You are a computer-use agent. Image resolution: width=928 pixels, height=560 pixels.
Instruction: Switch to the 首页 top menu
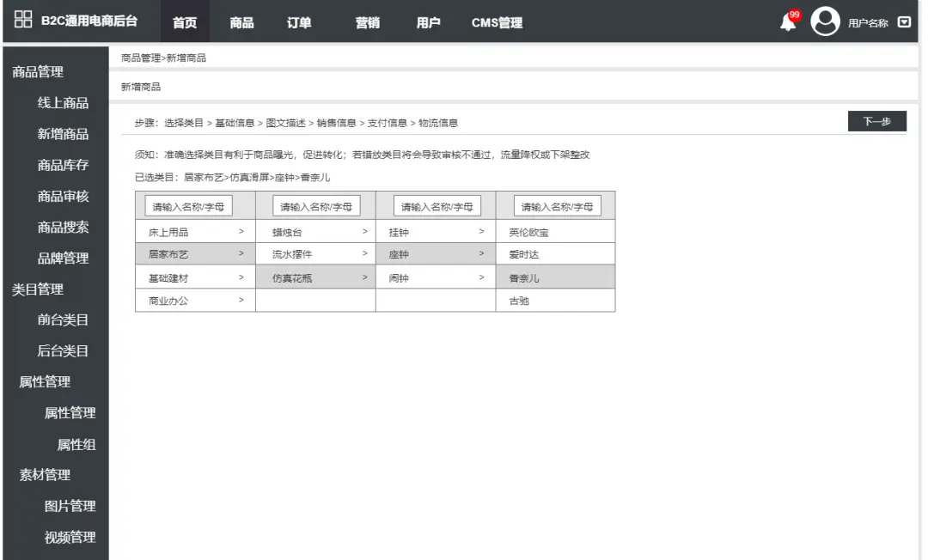pos(185,22)
